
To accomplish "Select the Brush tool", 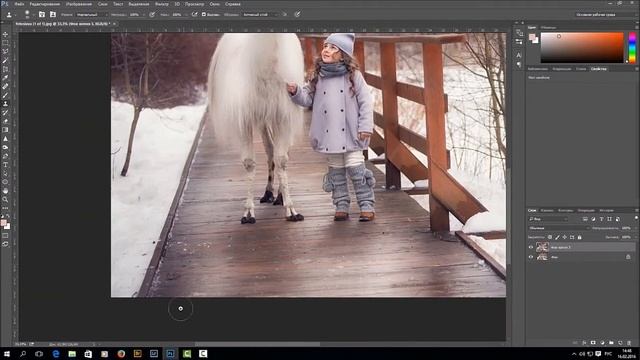I will (5, 95).
